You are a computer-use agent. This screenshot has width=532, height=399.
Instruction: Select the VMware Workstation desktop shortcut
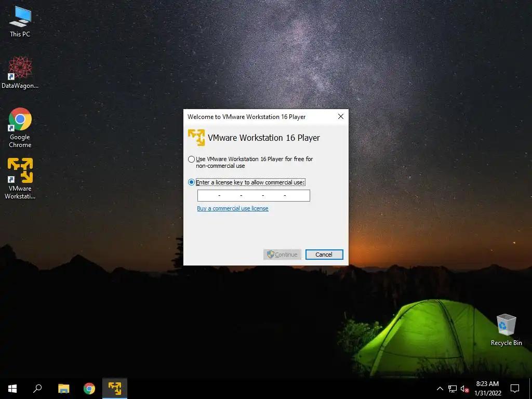(20, 179)
